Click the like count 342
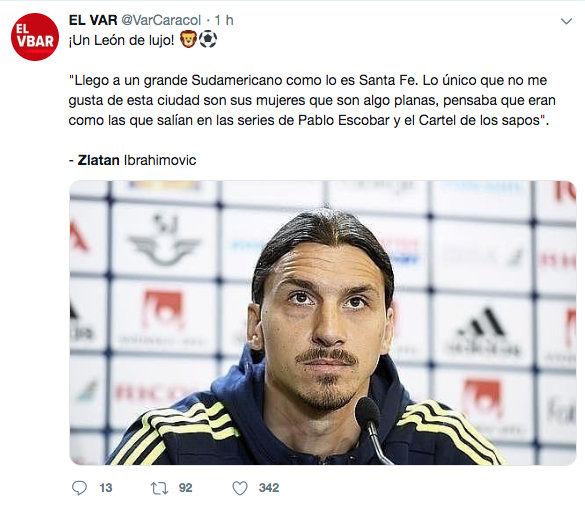 point(269,488)
